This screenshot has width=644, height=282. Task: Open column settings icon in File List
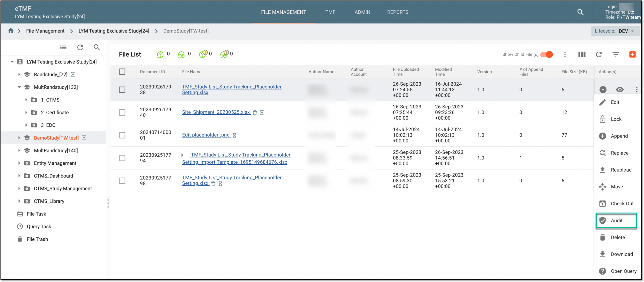click(582, 54)
